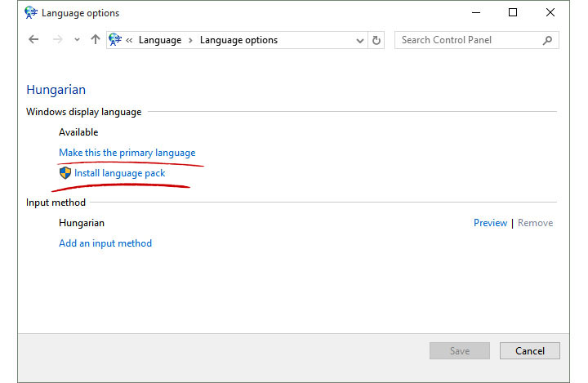Click the Back navigation arrow

[33, 40]
